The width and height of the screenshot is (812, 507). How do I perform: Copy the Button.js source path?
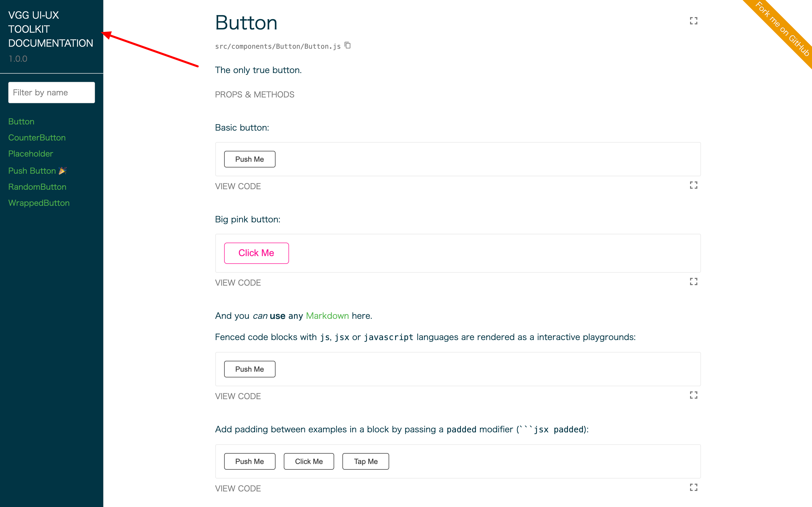pyautogui.click(x=348, y=46)
